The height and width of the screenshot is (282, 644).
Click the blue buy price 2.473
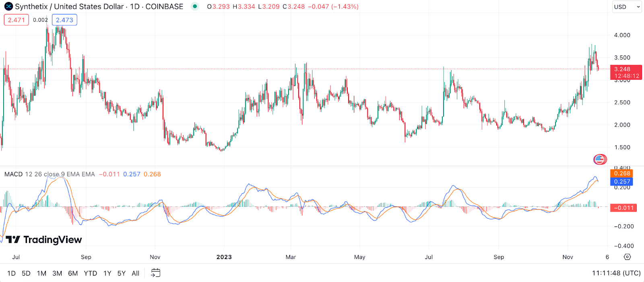click(64, 20)
